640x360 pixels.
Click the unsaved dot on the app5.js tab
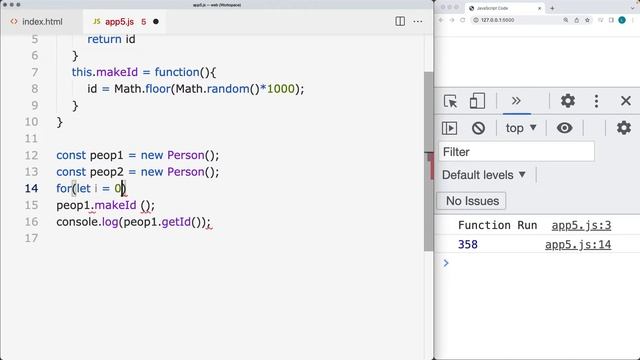coord(156,22)
